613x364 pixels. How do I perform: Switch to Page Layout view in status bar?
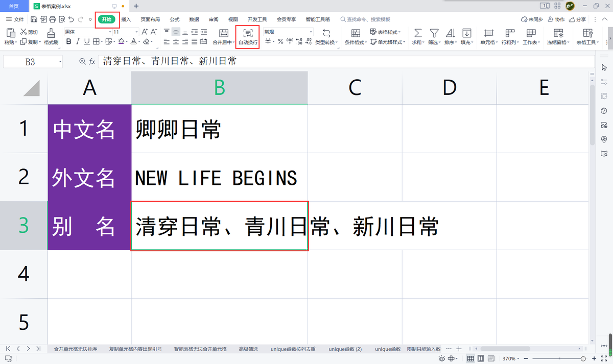(482, 358)
